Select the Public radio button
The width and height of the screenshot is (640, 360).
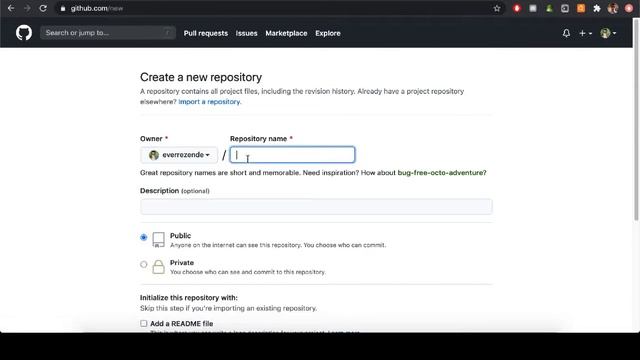click(144, 237)
